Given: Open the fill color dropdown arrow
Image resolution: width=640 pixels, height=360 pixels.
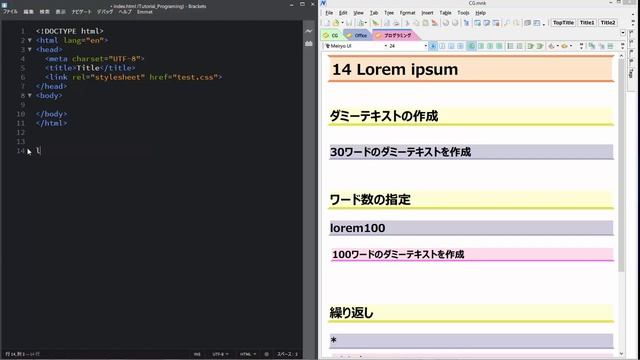Looking at the screenshot, I should coord(558,46).
